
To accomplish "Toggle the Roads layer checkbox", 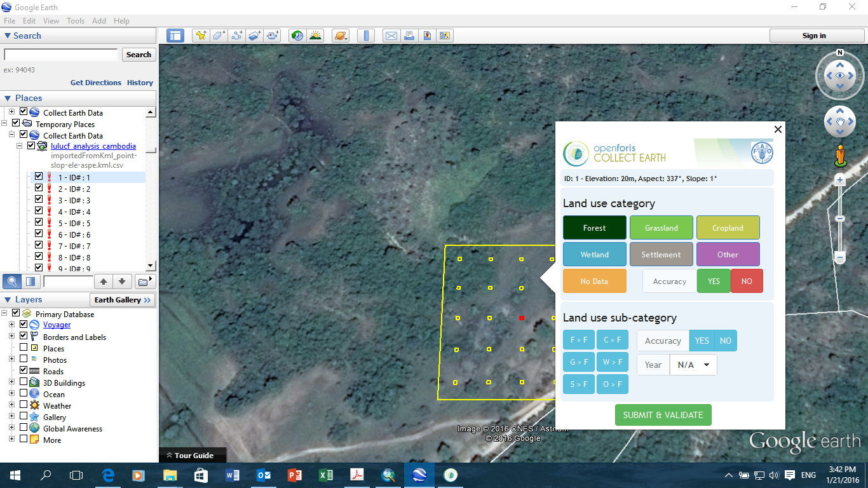I will point(24,370).
